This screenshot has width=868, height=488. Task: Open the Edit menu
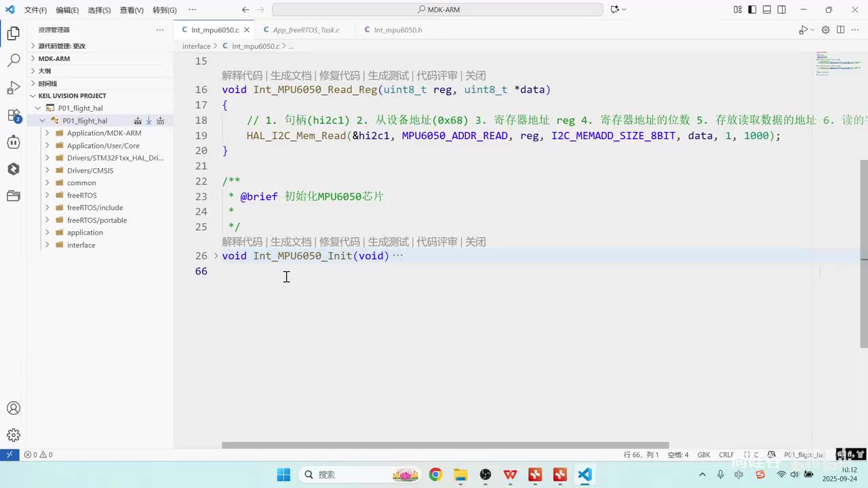point(67,10)
